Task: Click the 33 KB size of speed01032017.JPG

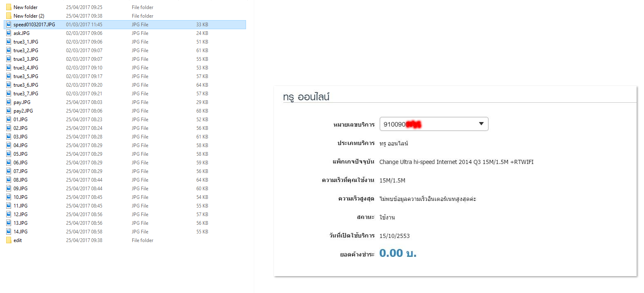Action: (202, 24)
